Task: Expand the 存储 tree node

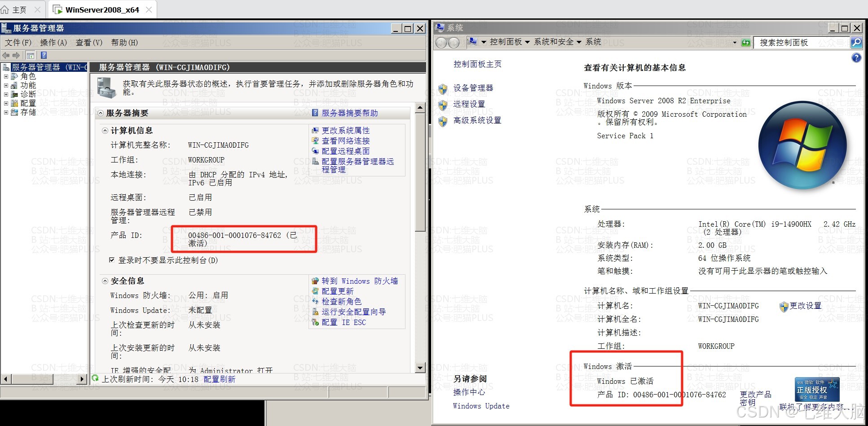Action: [6, 112]
